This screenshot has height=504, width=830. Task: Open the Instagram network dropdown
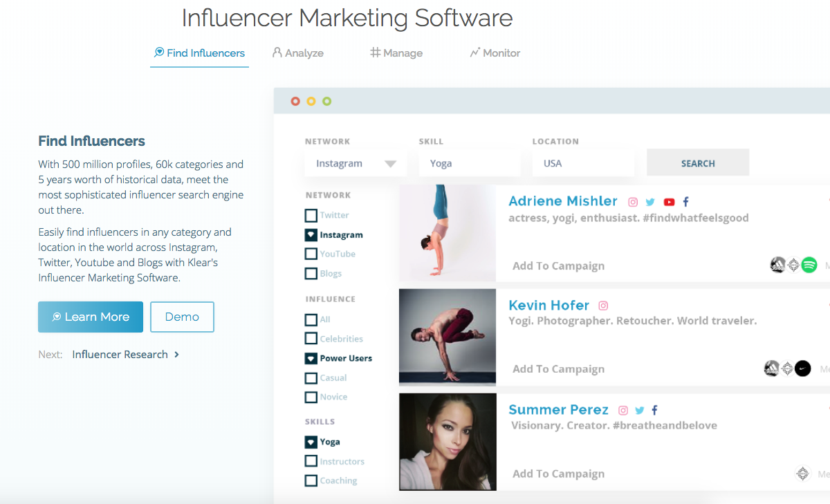pos(356,163)
